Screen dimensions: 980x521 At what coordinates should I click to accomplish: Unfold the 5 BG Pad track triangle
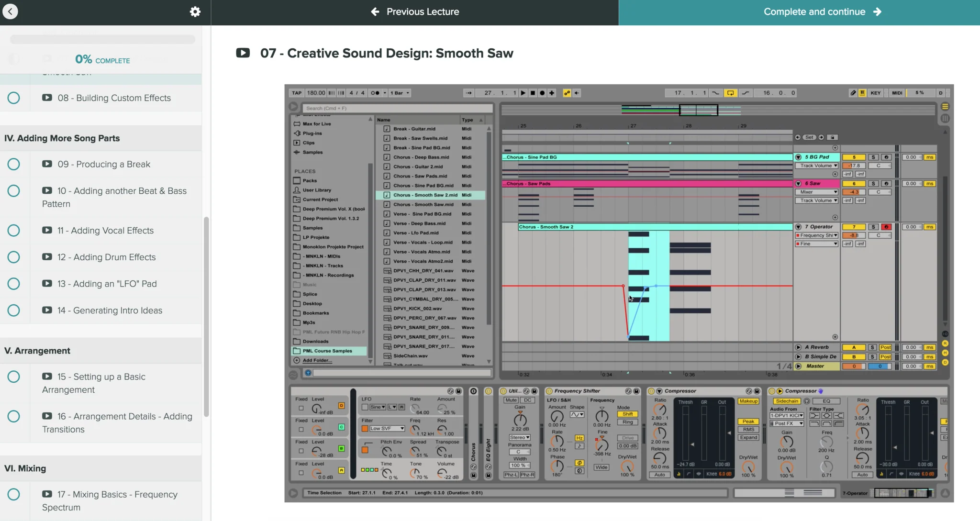click(x=798, y=157)
